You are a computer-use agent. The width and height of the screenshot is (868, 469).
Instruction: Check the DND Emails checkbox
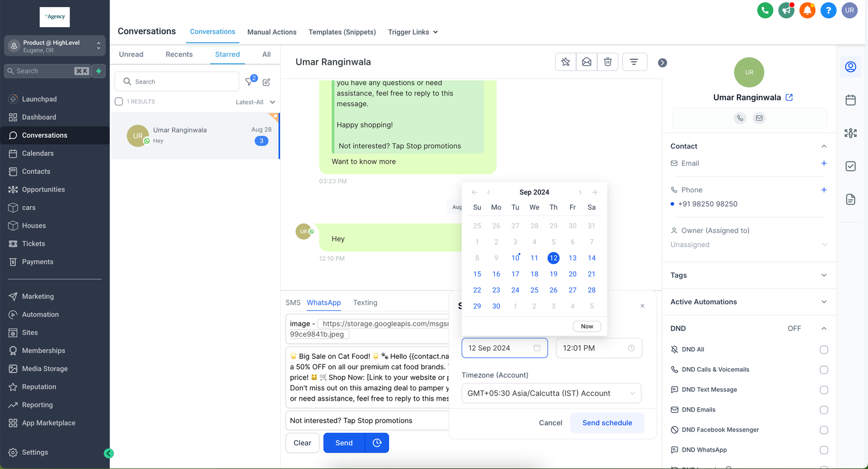[x=824, y=410]
